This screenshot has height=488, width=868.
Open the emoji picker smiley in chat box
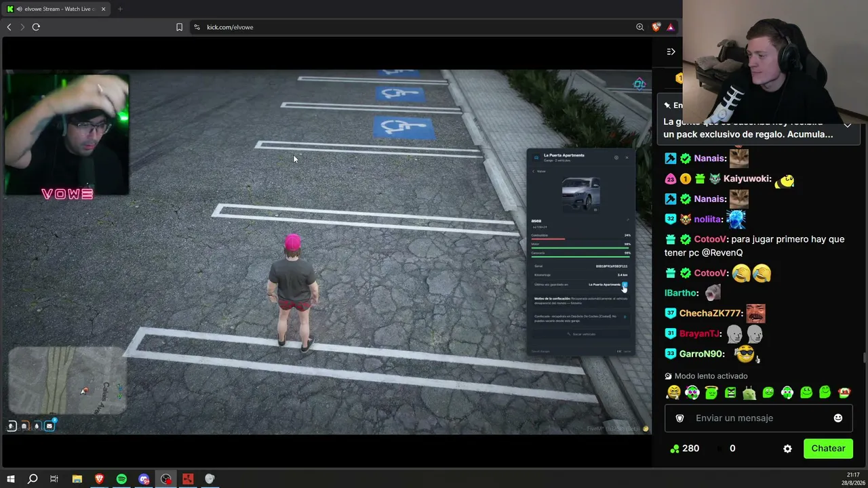pyautogui.click(x=838, y=418)
